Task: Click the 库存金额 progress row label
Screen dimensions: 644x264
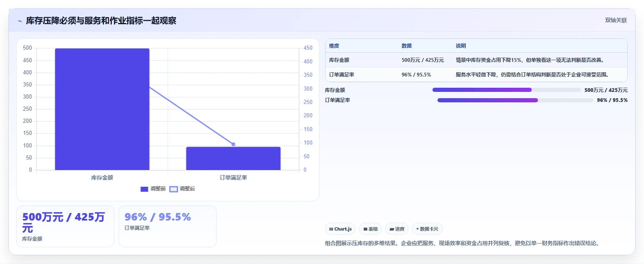Action: [x=335, y=90]
